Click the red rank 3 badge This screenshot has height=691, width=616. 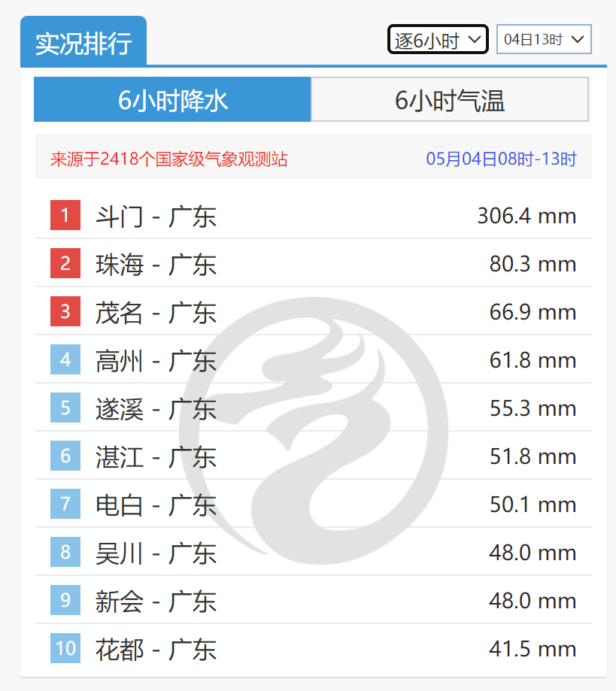[65, 312]
